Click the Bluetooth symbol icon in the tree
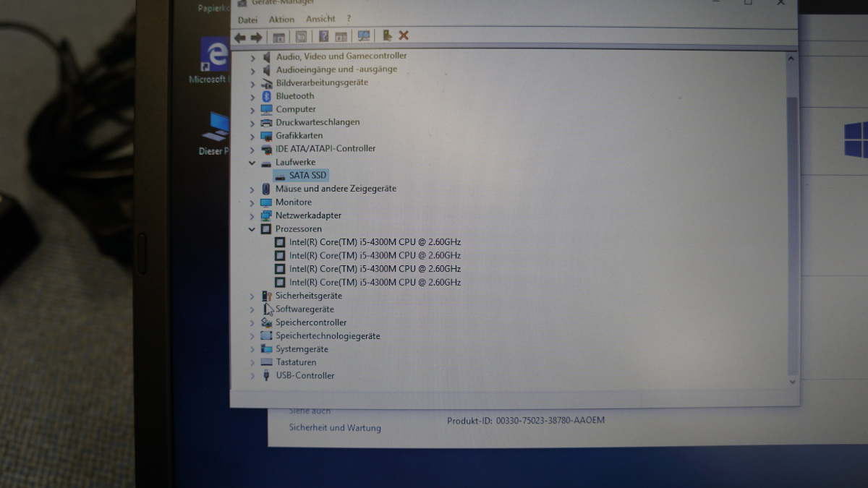 click(266, 96)
